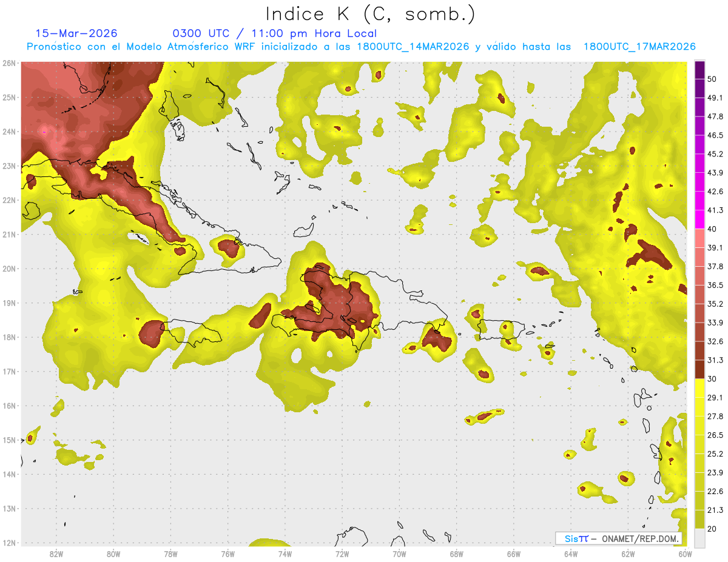Viewport: 728px width, 562px height.
Task: Click the latitude label '22N'
Action: (10, 200)
